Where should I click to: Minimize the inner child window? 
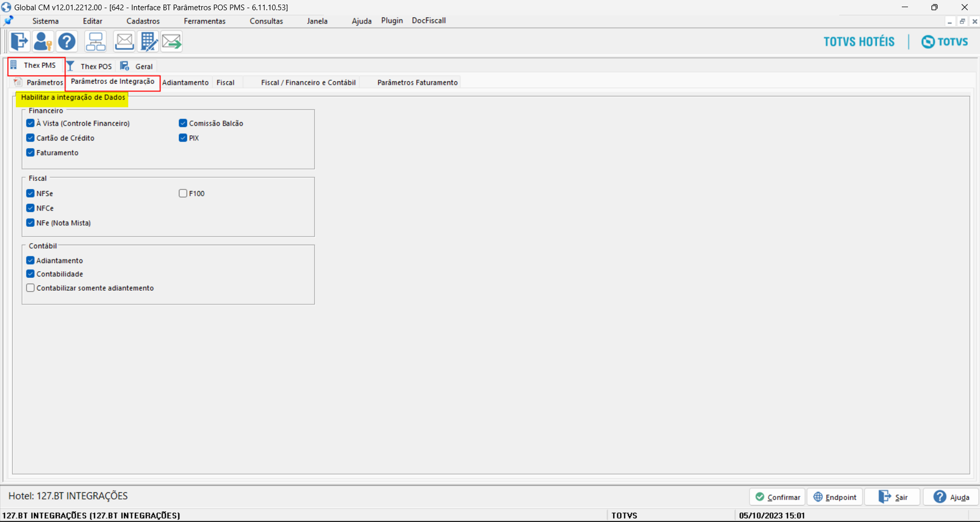(949, 21)
